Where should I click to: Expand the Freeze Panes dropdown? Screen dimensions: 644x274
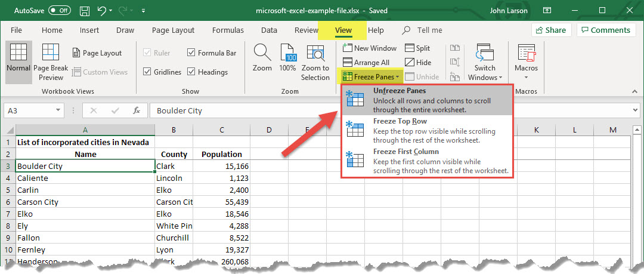[371, 76]
